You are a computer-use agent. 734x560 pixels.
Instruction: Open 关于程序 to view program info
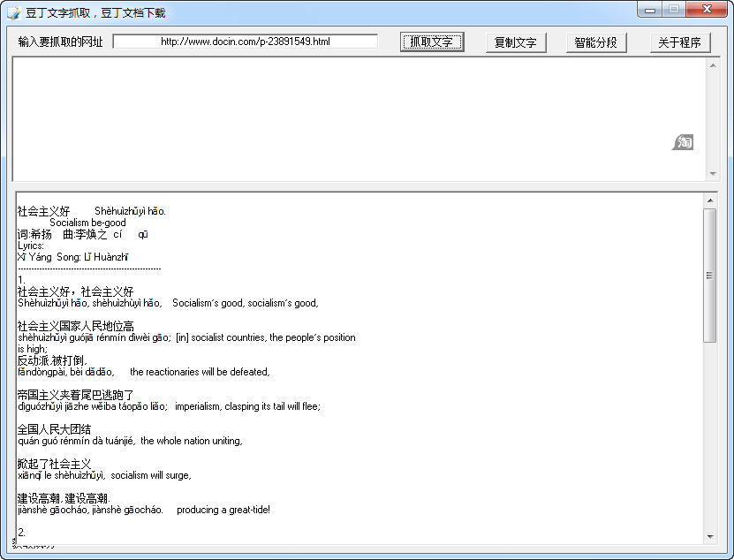tap(679, 41)
